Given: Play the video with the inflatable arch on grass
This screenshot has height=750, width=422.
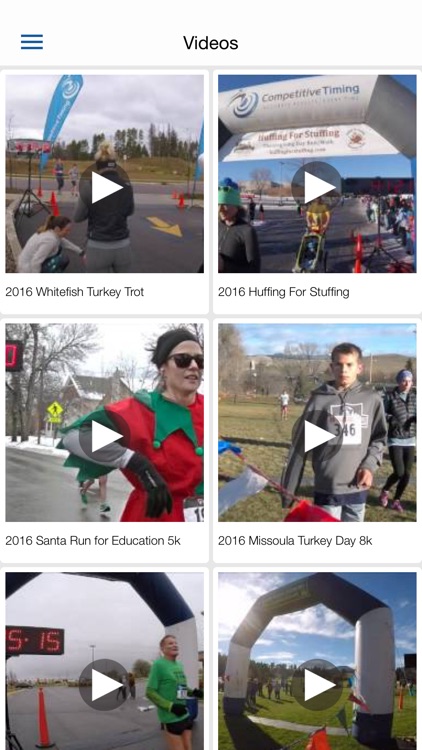Looking at the screenshot, I should coord(317,685).
